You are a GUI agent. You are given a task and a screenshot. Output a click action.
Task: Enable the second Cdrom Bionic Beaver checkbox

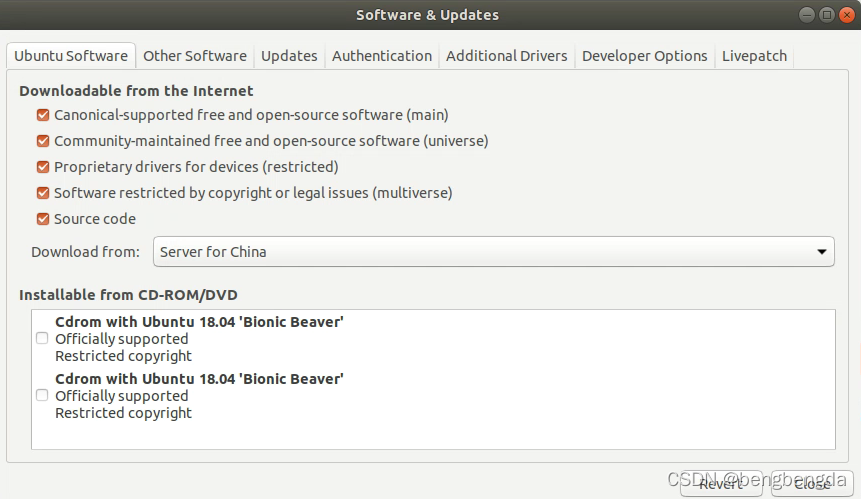(x=42, y=395)
